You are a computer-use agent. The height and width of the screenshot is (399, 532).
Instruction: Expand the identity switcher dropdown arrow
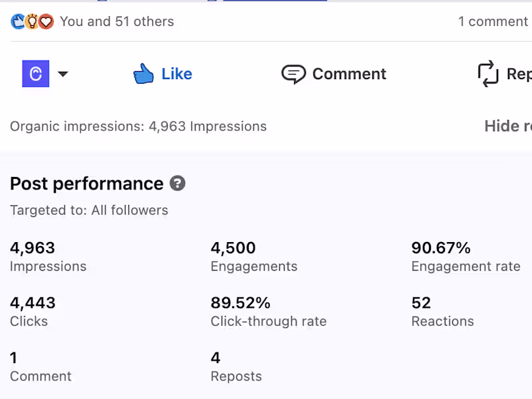tap(63, 74)
